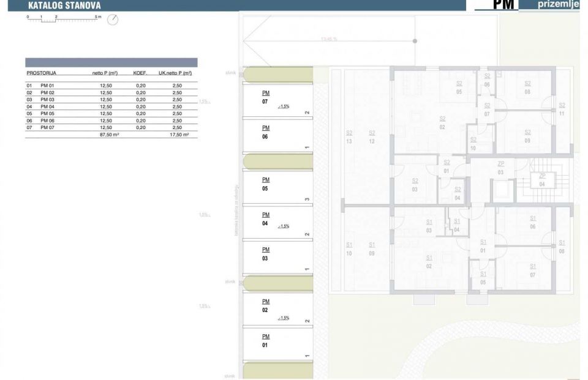
Task: Select the PM 03 row in the table
Action: click(111, 99)
